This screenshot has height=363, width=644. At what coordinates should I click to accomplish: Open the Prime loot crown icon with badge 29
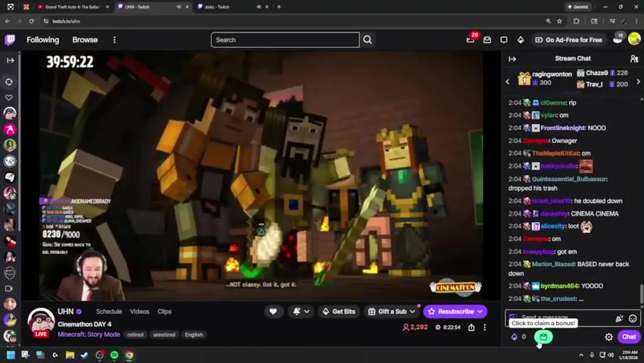(x=471, y=39)
